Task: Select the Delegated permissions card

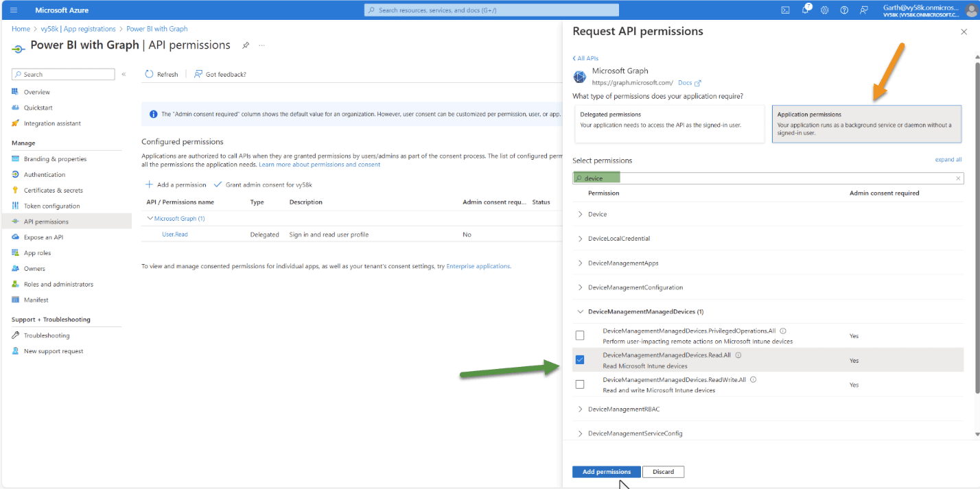Action: tap(669, 124)
